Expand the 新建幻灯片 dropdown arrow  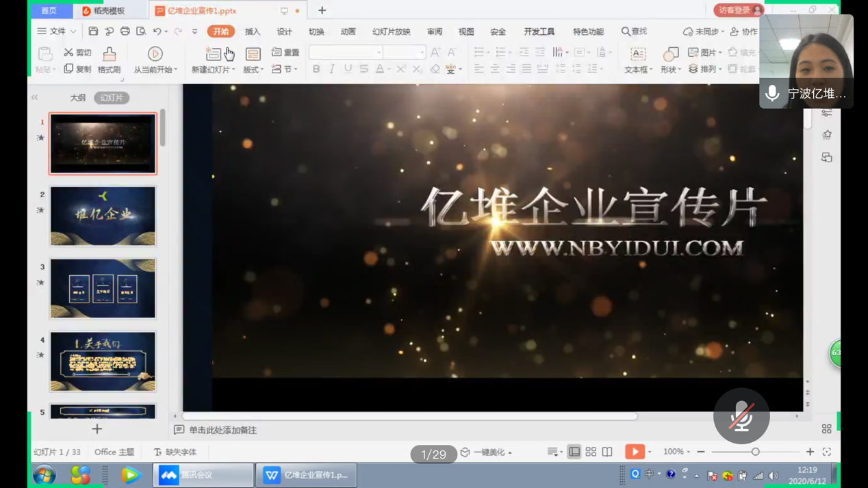(x=233, y=70)
